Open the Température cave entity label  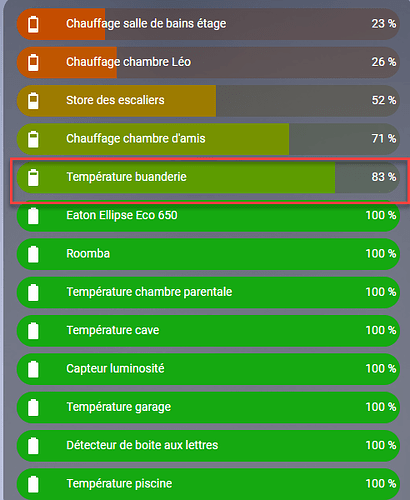coord(113,330)
